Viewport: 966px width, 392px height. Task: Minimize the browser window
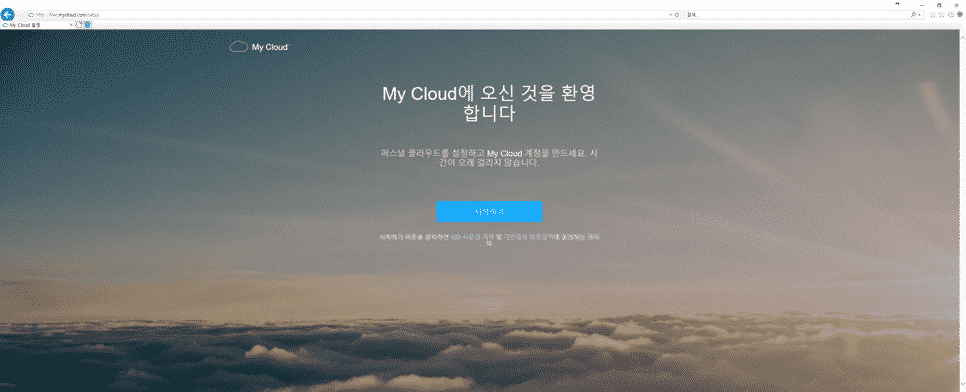coord(922,6)
